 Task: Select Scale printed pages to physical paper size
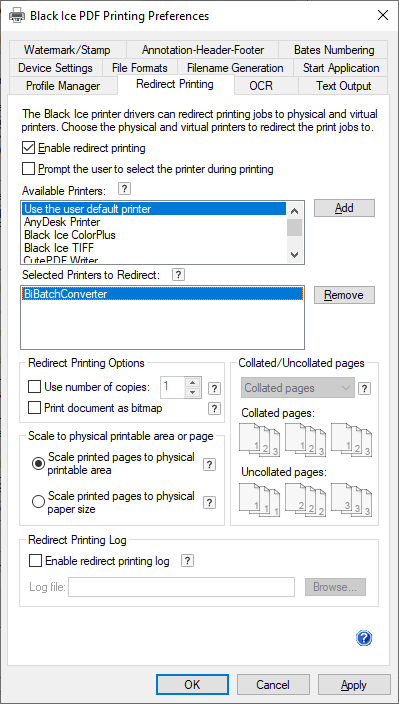coord(39,502)
